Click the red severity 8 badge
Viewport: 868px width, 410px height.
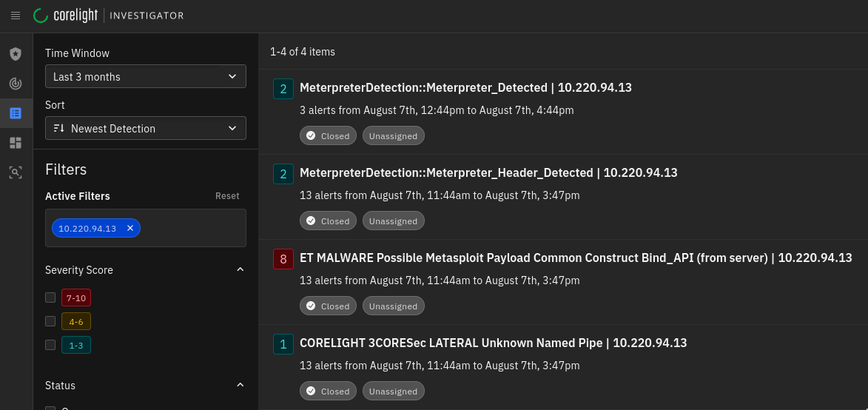click(283, 259)
